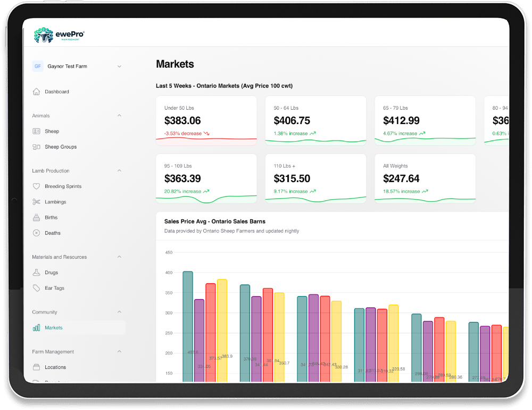Click the Deaths circle-x icon

coord(36,233)
